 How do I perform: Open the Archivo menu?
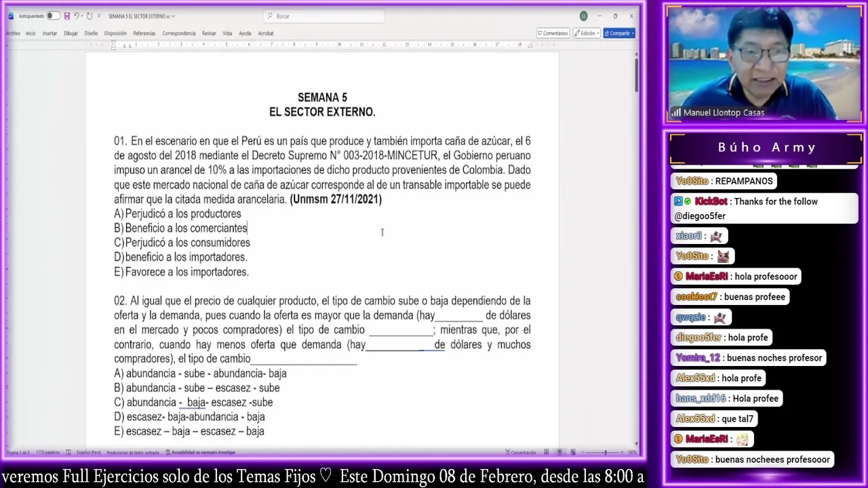[13, 33]
